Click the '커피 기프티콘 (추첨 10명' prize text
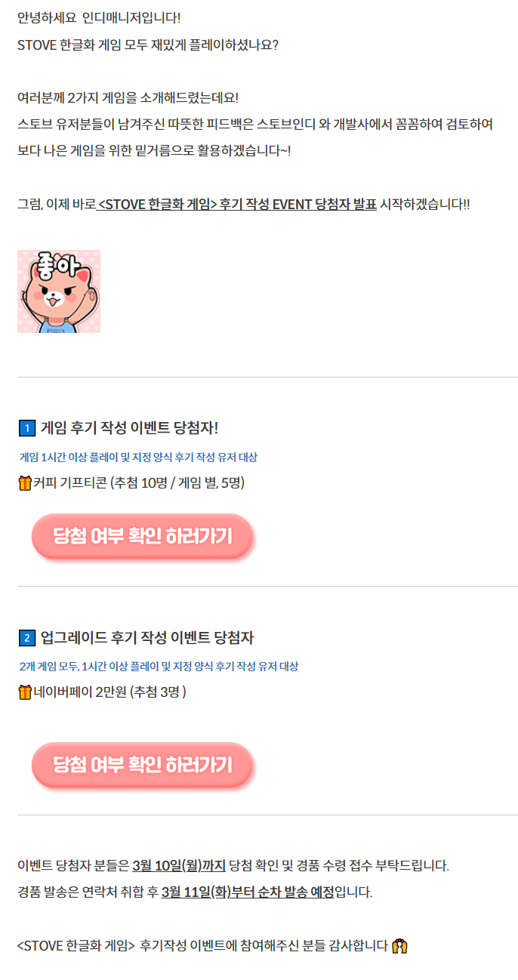The height and width of the screenshot is (980, 518). (x=139, y=483)
